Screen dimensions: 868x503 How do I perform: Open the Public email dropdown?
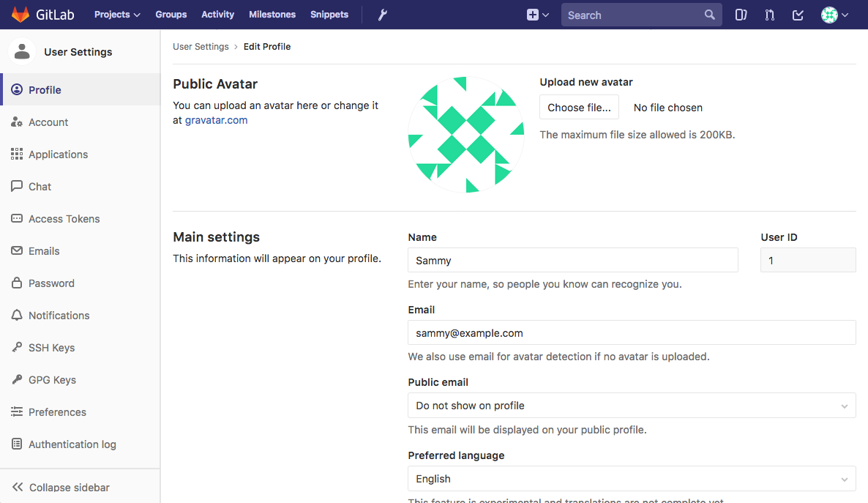click(x=631, y=405)
